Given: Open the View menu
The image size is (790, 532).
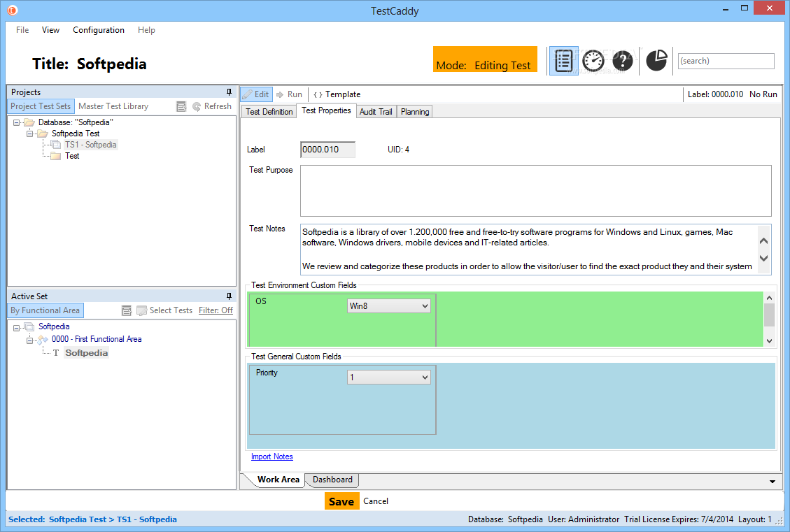Looking at the screenshot, I should (x=50, y=30).
